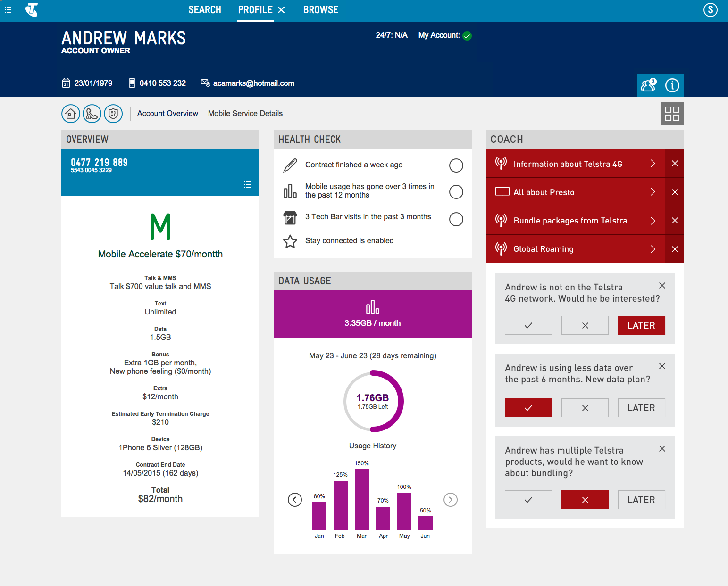Select radio for Mobile usage gone over

pyautogui.click(x=456, y=192)
